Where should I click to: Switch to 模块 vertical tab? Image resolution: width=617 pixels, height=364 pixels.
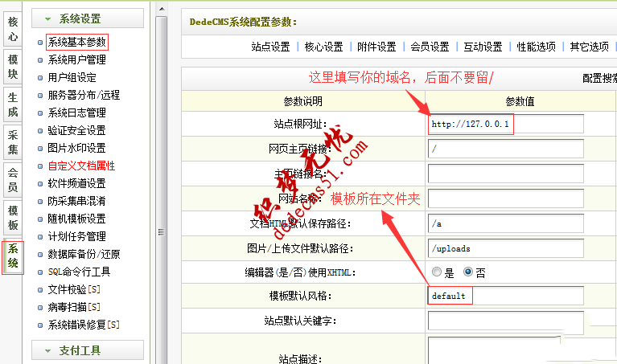pos(13,67)
